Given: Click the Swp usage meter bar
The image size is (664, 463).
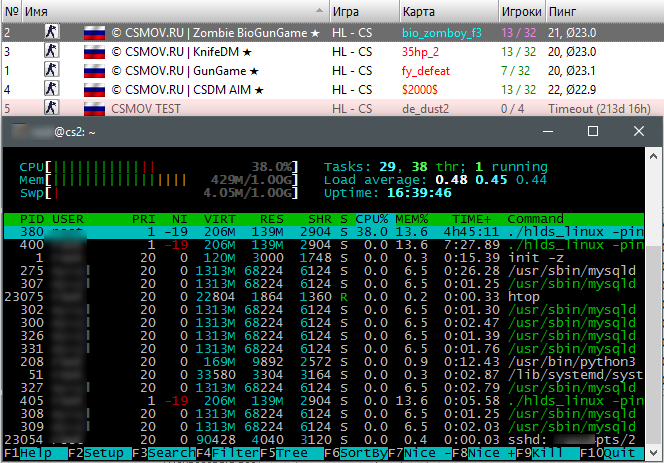Looking at the screenshot, I should (x=172, y=193).
